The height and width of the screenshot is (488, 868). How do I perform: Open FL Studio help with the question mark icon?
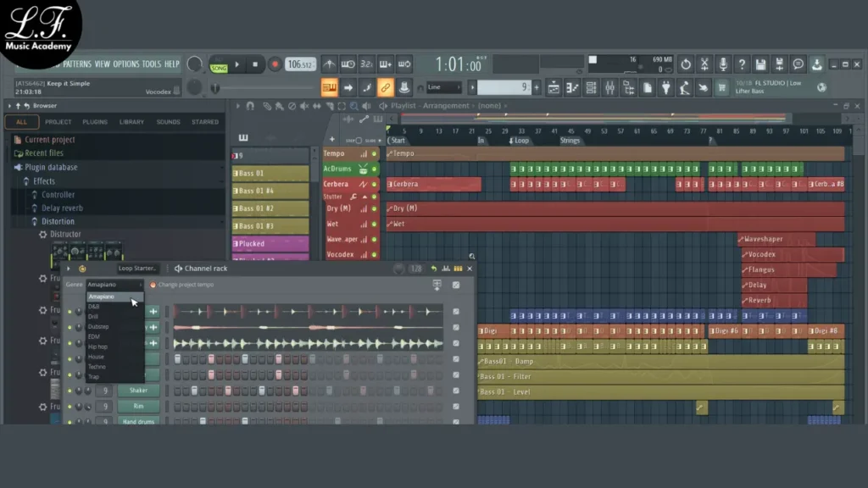pyautogui.click(x=743, y=64)
